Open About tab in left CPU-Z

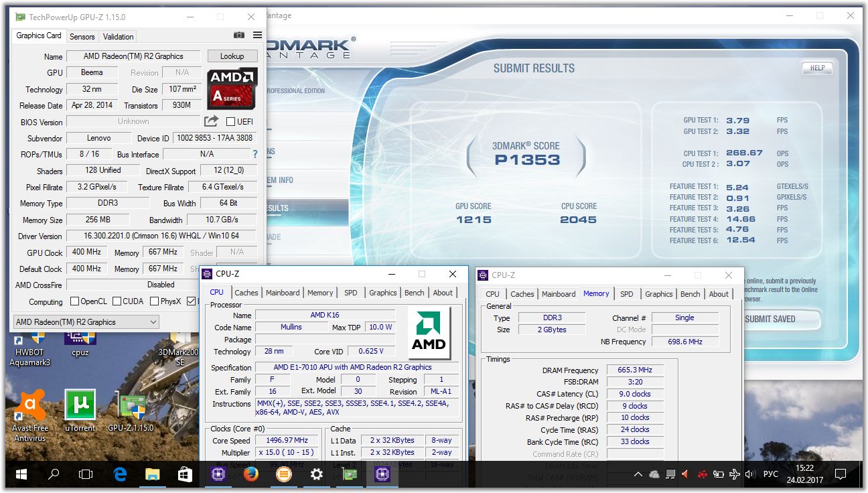pyautogui.click(x=443, y=293)
